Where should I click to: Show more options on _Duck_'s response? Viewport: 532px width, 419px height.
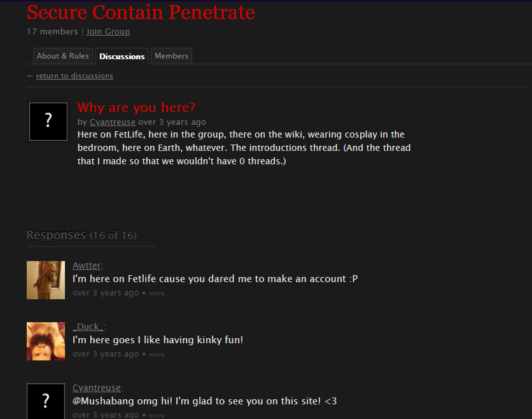pos(157,355)
